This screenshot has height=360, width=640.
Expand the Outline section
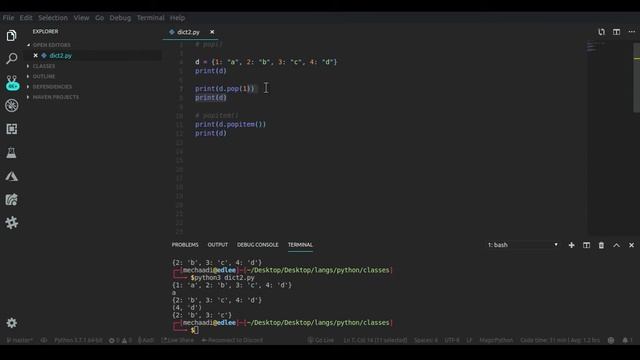(44, 76)
